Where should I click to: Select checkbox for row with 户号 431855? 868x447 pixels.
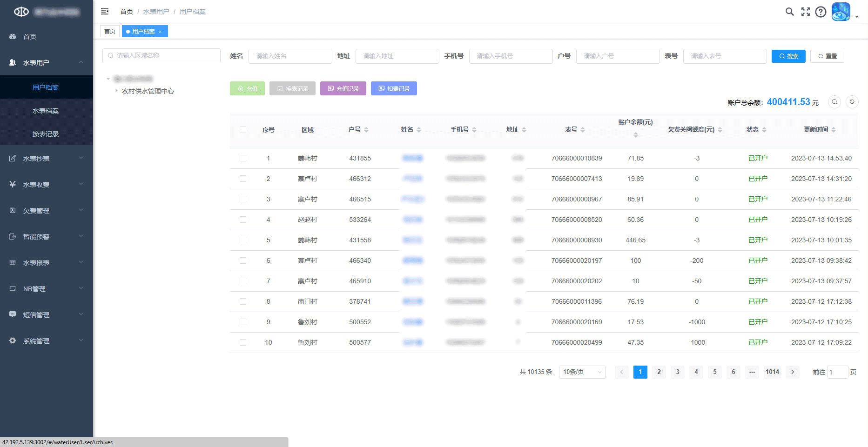(243, 158)
